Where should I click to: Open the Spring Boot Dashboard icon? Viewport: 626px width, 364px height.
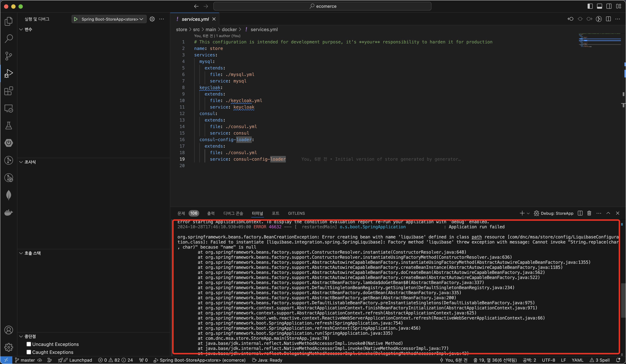(9, 143)
